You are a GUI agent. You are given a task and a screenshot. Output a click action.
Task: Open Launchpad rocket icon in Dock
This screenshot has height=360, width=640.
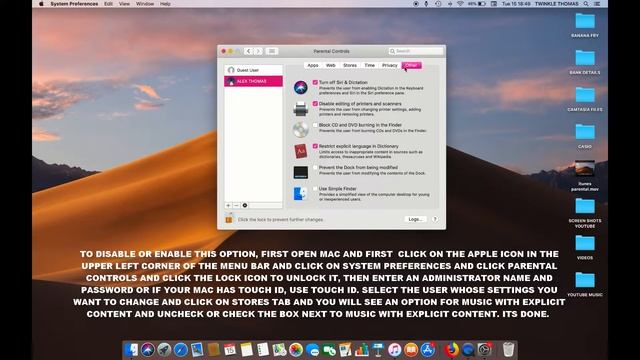click(x=164, y=350)
